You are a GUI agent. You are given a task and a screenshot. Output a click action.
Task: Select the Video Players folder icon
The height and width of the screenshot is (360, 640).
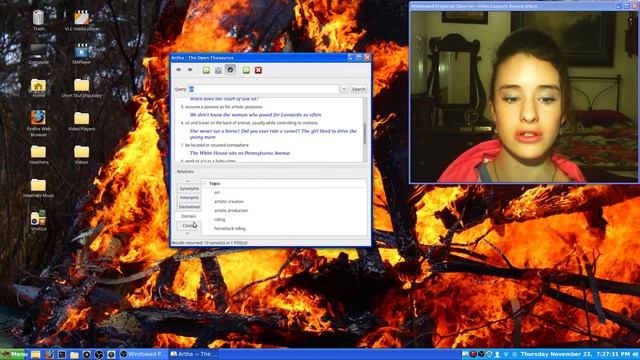tap(82, 121)
